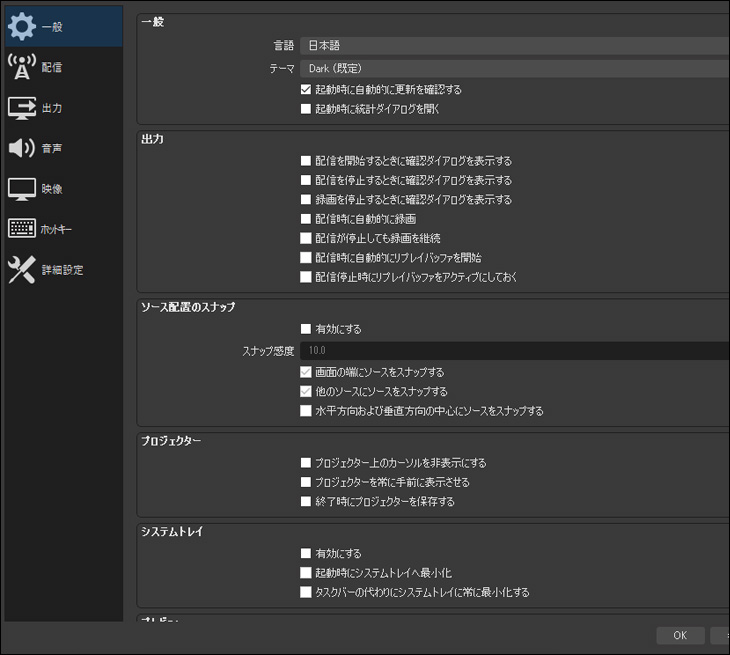Enable 起動時に統計ダイアログを開く checkbox
The width and height of the screenshot is (730, 655).
click(x=306, y=108)
